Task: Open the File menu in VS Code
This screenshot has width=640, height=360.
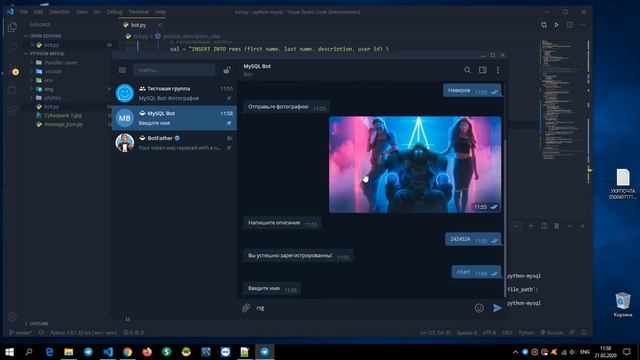Action: (24, 12)
